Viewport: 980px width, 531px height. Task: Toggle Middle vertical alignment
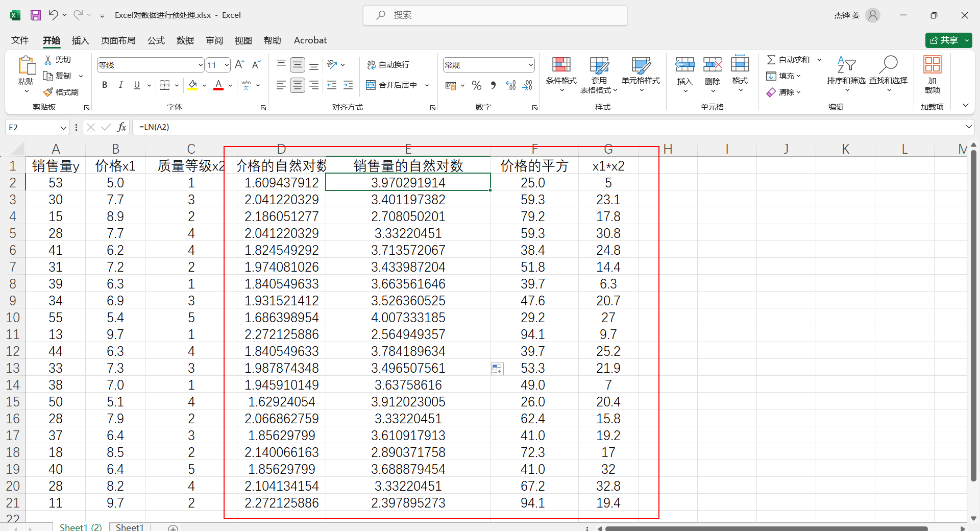point(298,65)
